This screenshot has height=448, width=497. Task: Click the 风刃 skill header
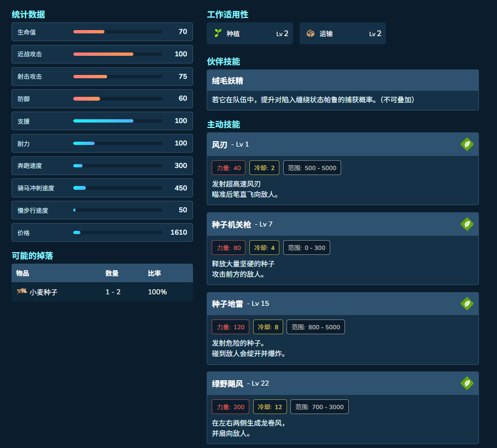coord(343,144)
